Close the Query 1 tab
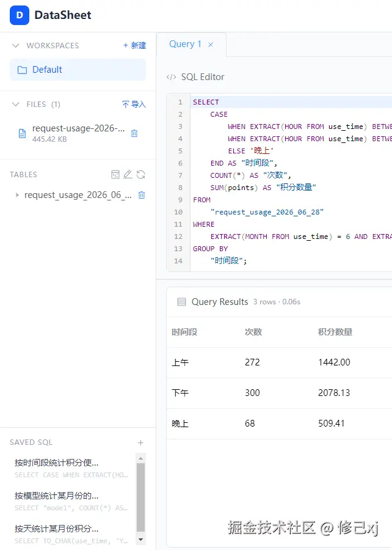Screen dimensions: 392x550 [x=211, y=45]
